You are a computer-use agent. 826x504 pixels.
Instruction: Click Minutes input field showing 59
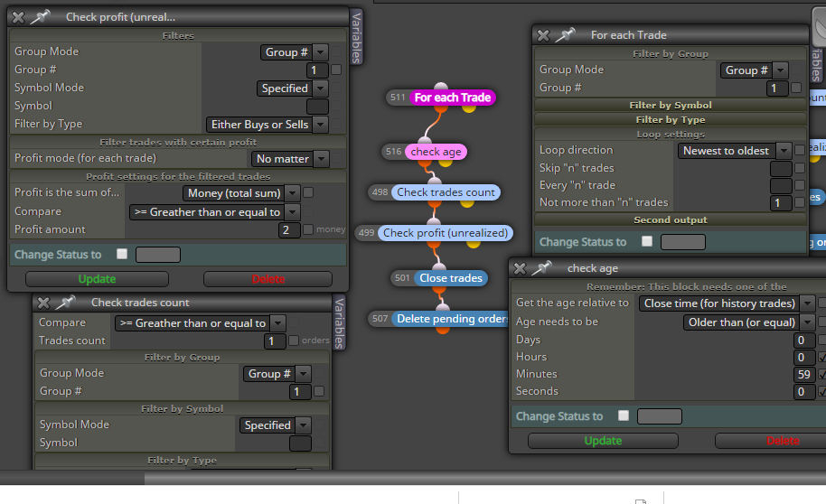(804, 375)
